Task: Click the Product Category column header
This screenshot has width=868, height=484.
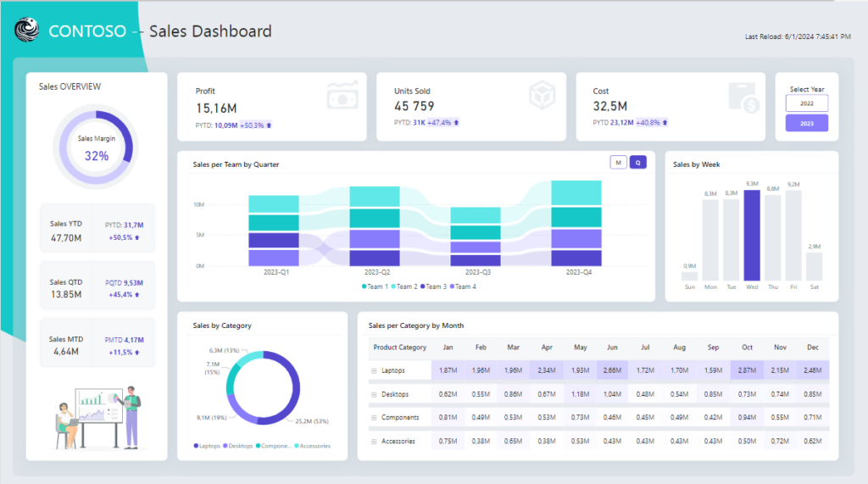Action: [400, 348]
